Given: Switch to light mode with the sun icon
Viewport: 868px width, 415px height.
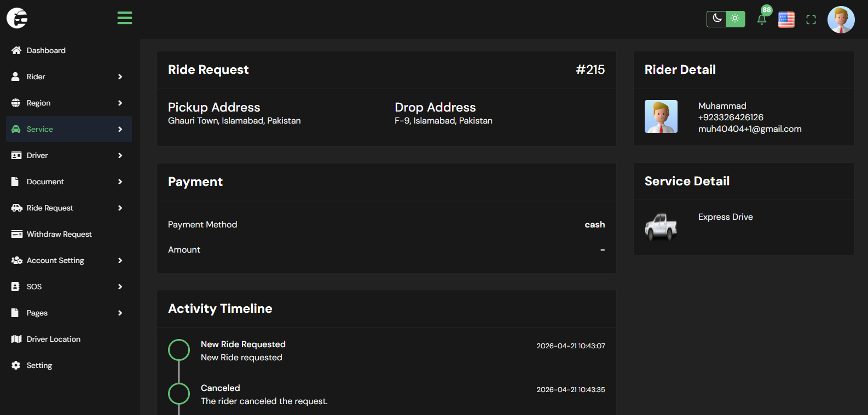Looking at the screenshot, I should (736, 19).
